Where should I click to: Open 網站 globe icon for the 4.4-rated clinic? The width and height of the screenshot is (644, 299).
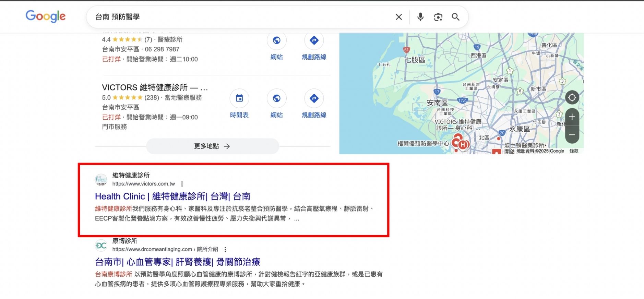276,40
